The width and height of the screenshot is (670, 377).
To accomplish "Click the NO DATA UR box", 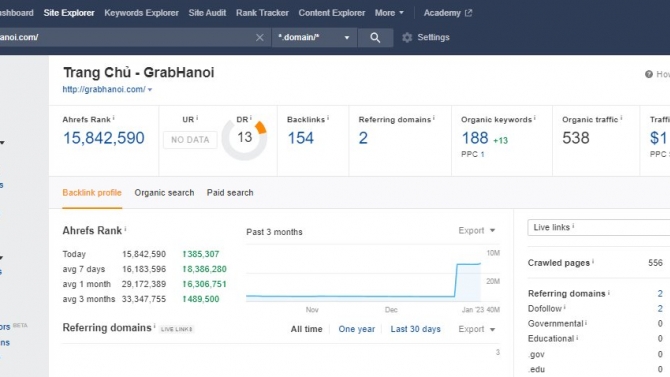I will 190,140.
